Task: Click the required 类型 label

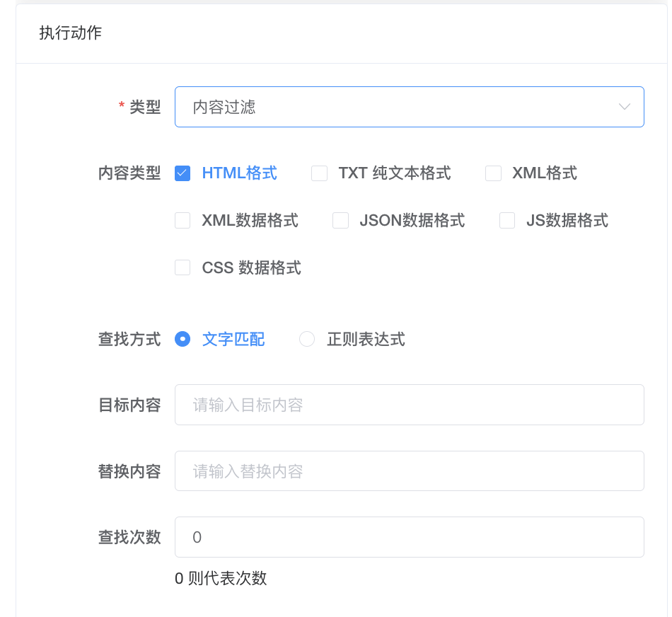Action: point(144,107)
